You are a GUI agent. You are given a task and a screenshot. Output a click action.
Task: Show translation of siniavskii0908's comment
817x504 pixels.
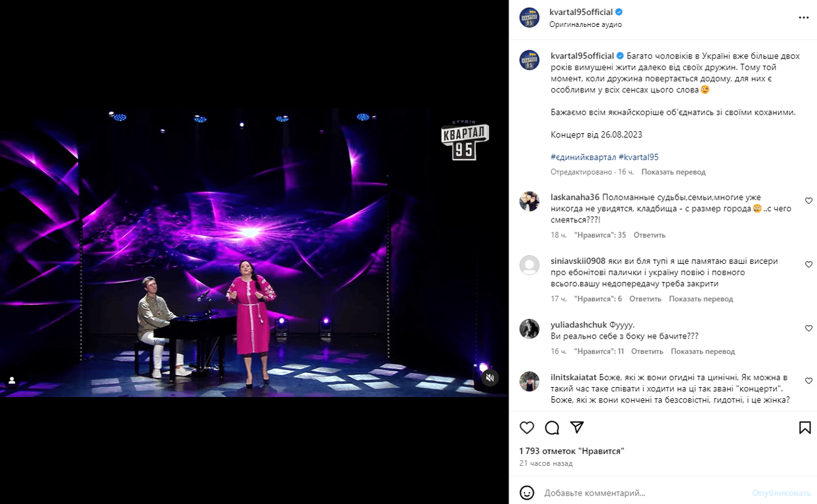[x=701, y=299]
